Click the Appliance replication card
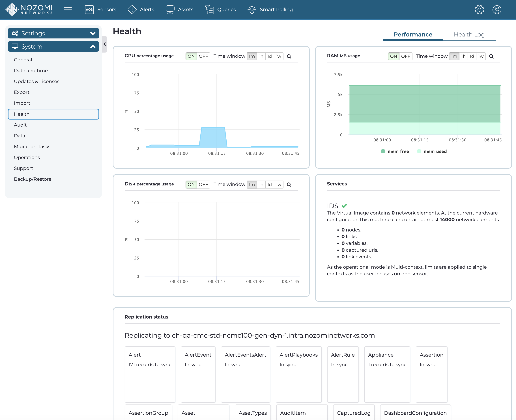Image resolution: width=516 pixels, height=420 pixels. click(x=387, y=374)
